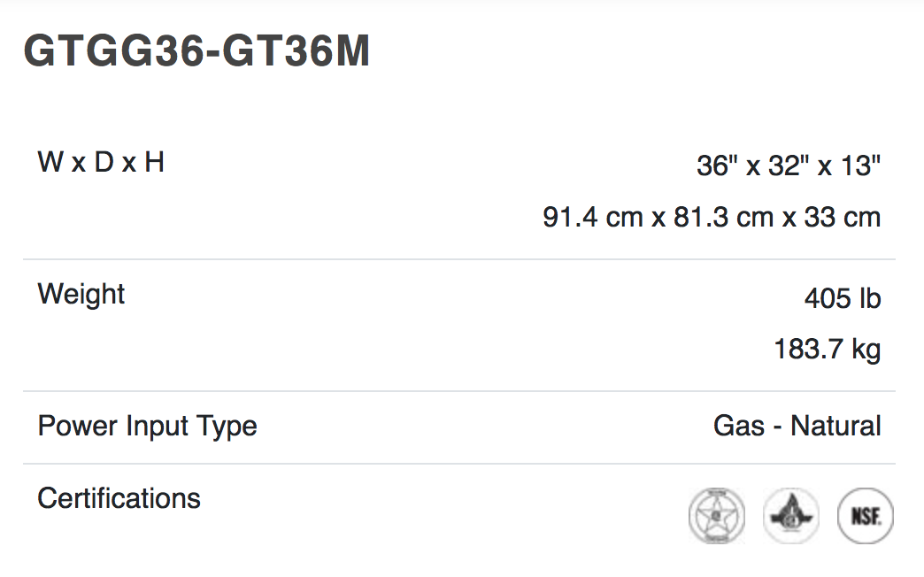This screenshot has width=924, height=577.
Task: Click the word Natural in power type
Action: (x=835, y=426)
